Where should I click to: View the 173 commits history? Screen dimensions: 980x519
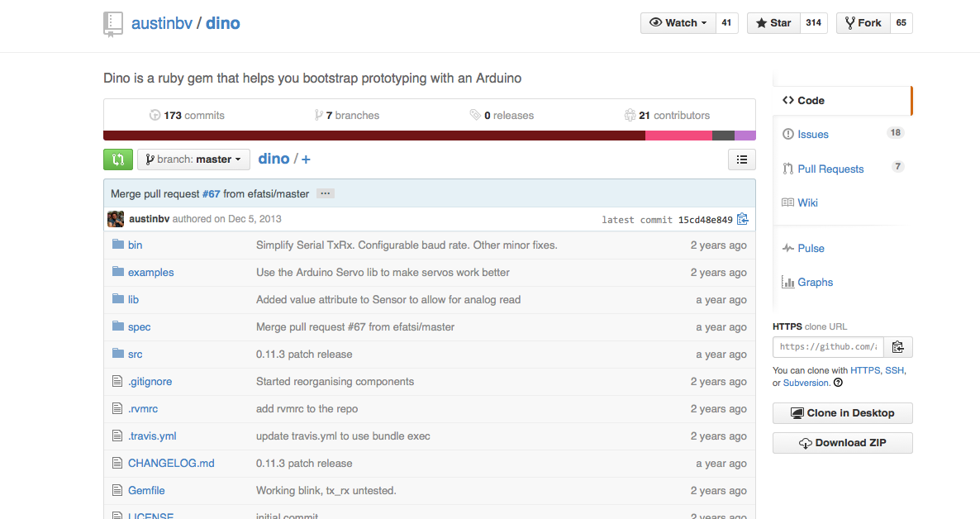(187, 115)
